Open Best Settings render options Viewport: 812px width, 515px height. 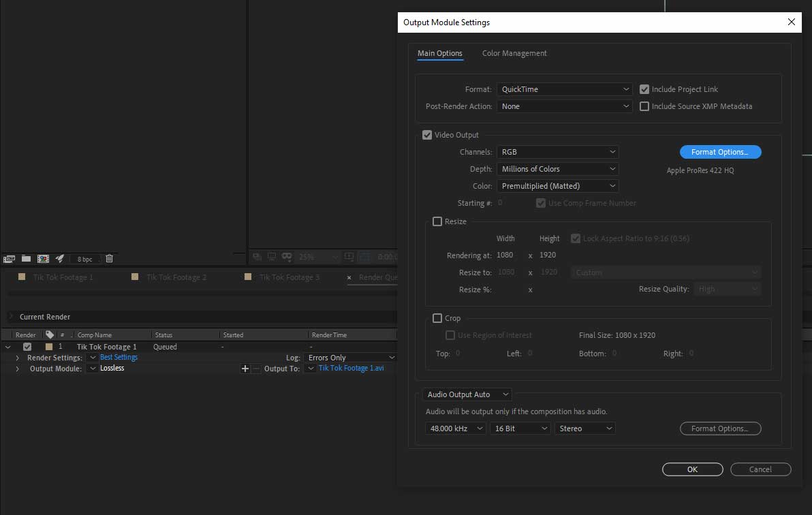(117, 357)
